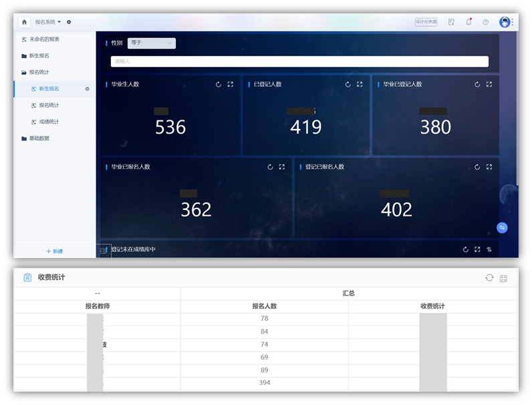Click the + 新建 button
Screen dimensions: 532x405
pyautogui.click(x=55, y=251)
